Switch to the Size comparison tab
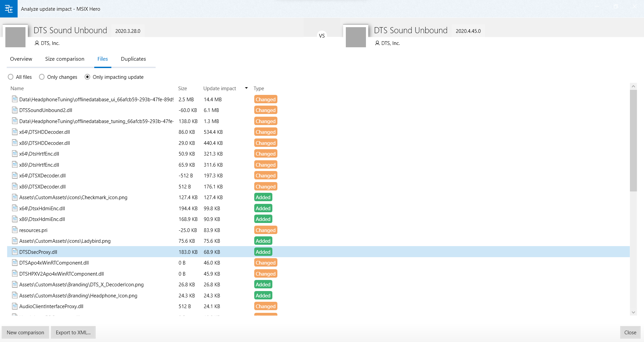 click(x=65, y=59)
